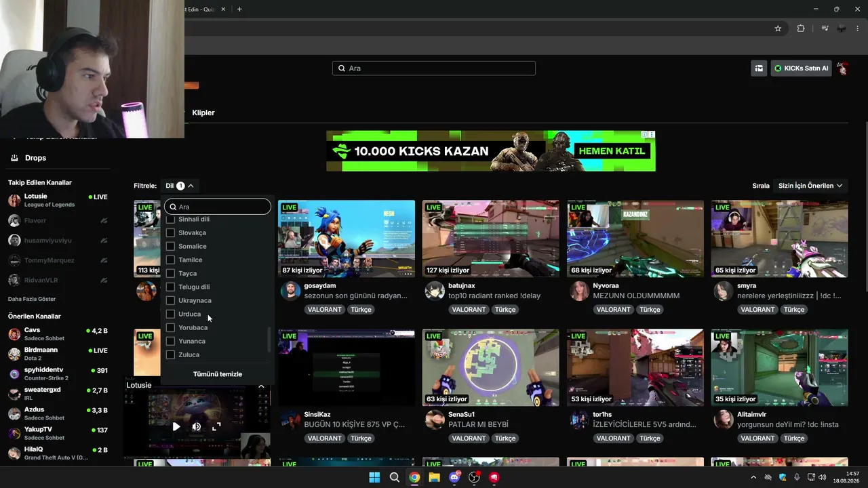Open a new Chrome tab
This screenshot has height=488, width=868.
coord(239,9)
